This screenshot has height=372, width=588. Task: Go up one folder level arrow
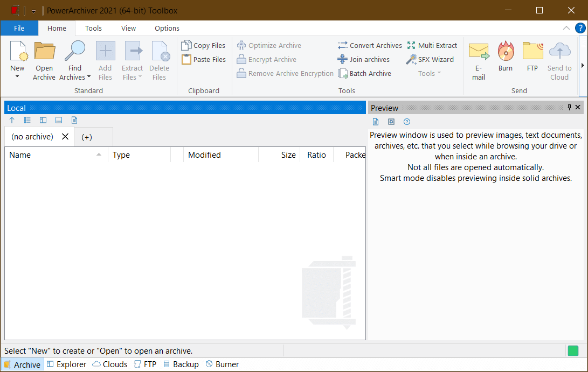[12, 120]
